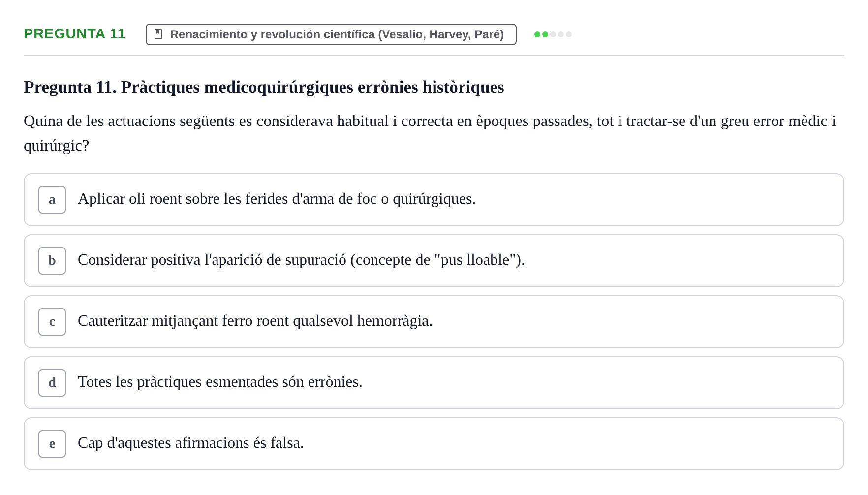Click the last grey difficulty dot
This screenshot has width=868, height=495.
point(569,34)
